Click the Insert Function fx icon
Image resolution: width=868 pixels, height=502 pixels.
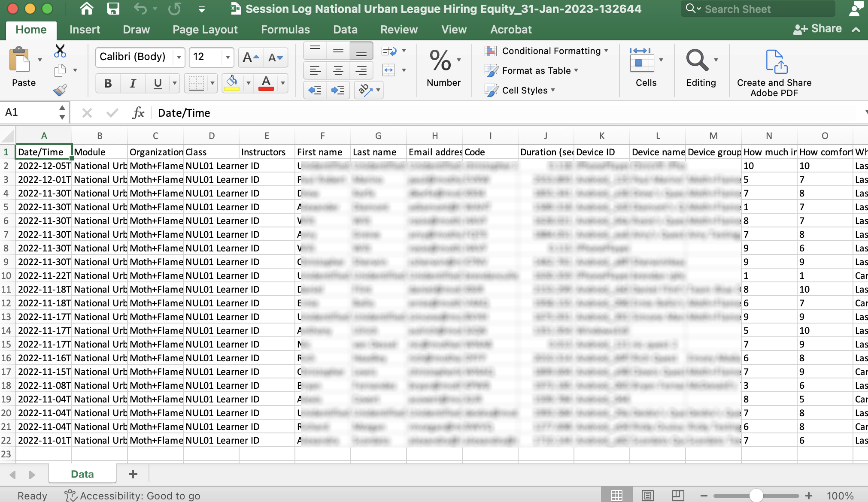click(x=138, y=113)
